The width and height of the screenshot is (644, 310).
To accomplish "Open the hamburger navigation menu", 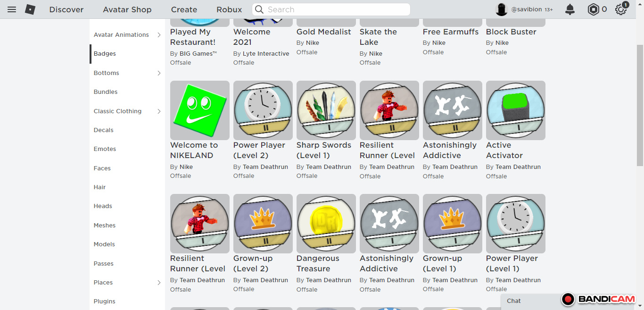I will point(12,9).
